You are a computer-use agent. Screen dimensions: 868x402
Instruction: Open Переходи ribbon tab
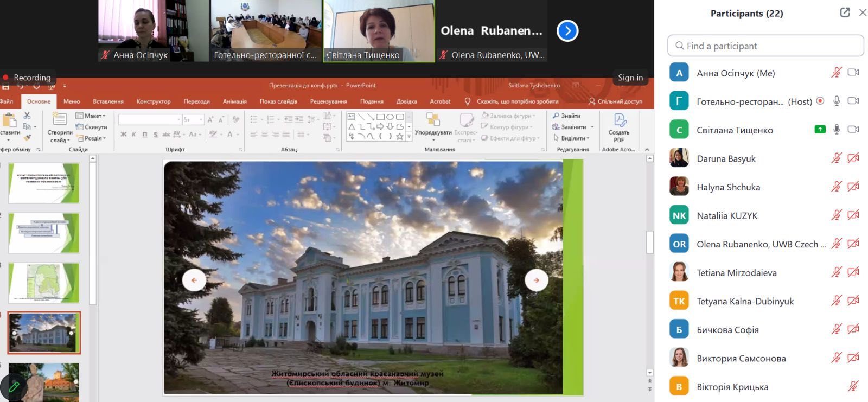tap(196, 101)
